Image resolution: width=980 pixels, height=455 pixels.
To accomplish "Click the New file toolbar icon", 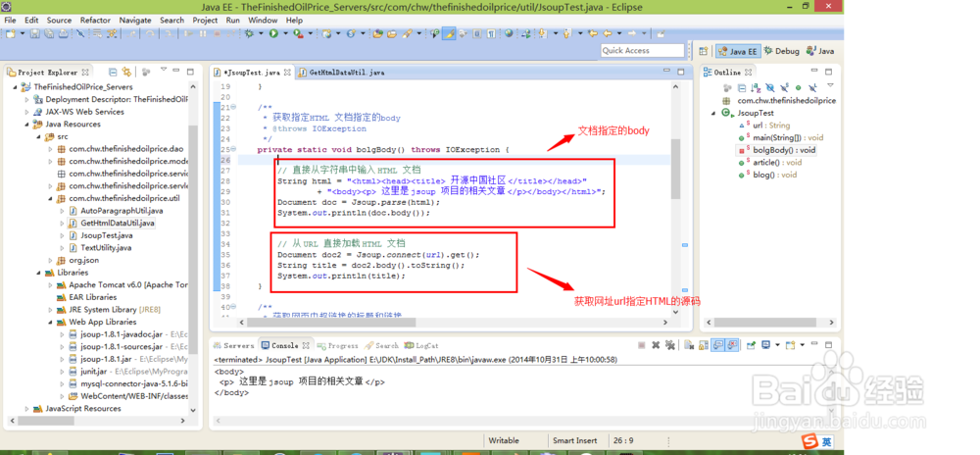I will coord(11,33).
